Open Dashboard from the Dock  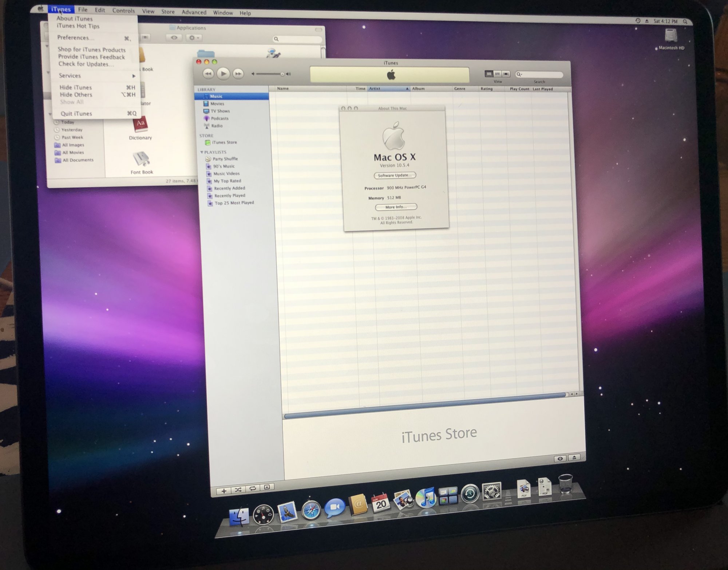(x=263, y=514)
